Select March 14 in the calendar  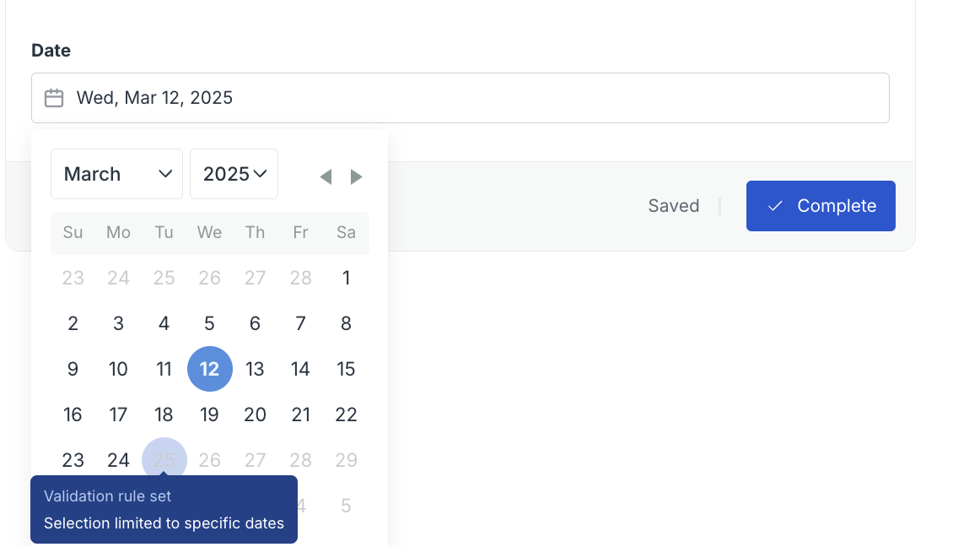pos(300,369)
